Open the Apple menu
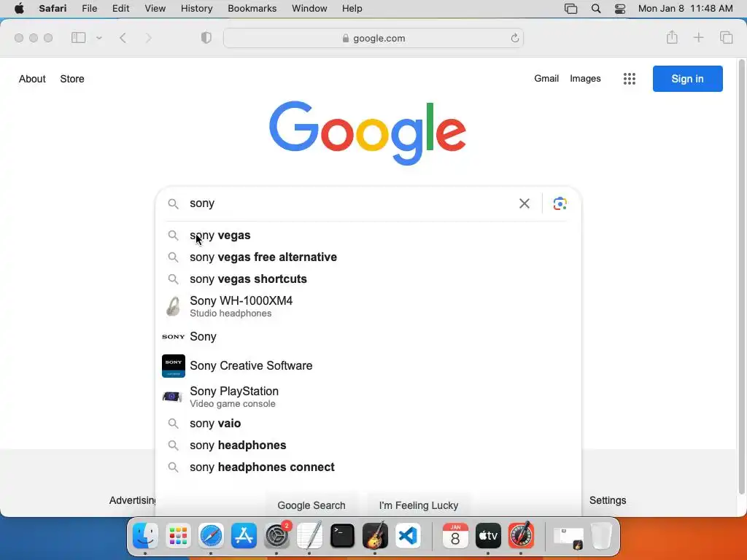Viewport: 747px width, 560px height. click(x=19, y=9)
